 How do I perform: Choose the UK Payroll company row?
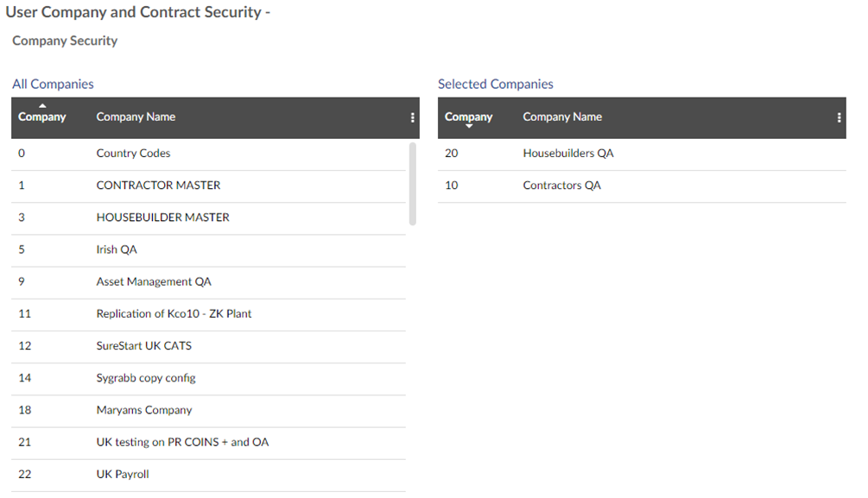pyautogui.click(x=209, y=475)
